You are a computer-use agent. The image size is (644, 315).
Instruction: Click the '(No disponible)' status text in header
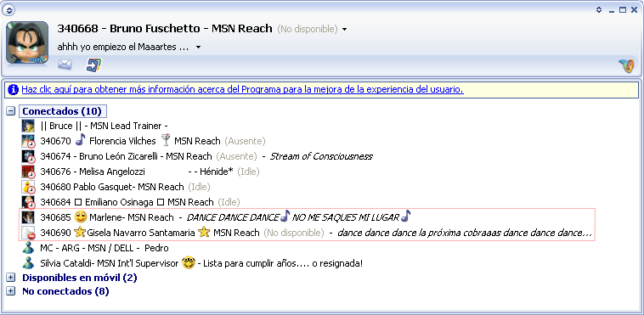coord(308,30)
